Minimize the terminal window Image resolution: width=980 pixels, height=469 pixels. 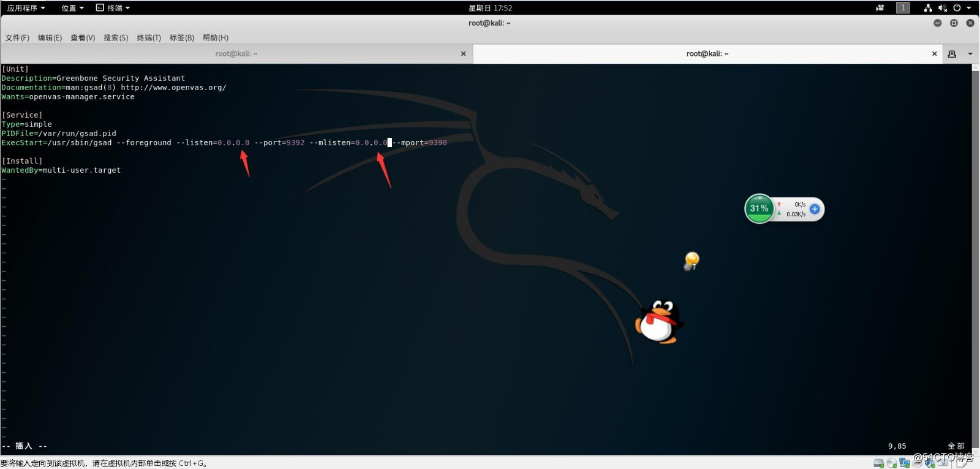[x=937, y=23]
